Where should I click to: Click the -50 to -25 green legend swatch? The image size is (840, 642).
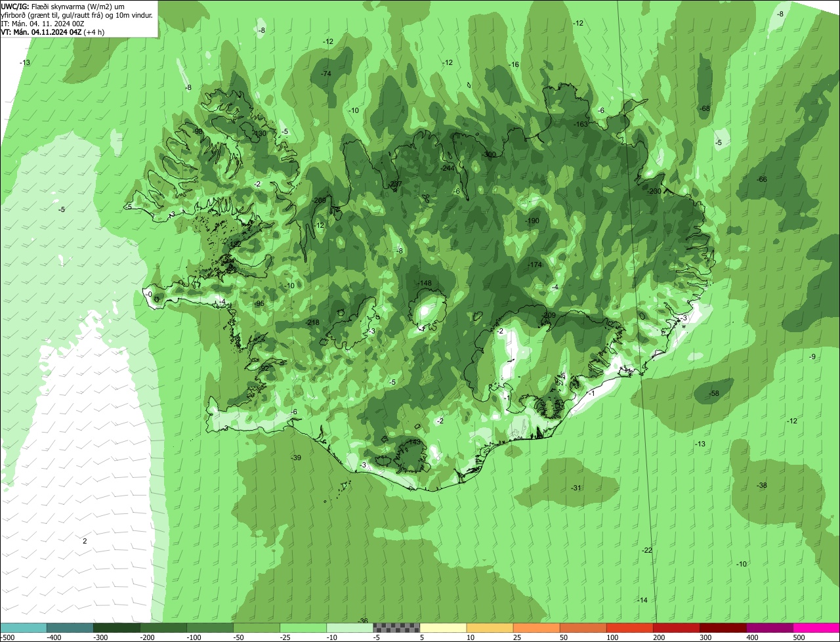click(x=257, y=628)
